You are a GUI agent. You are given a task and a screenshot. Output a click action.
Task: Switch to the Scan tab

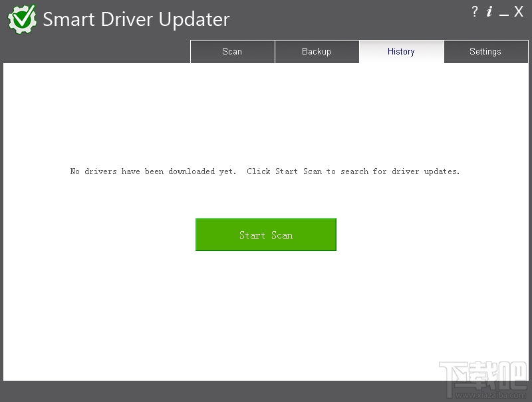pos(232,51)
